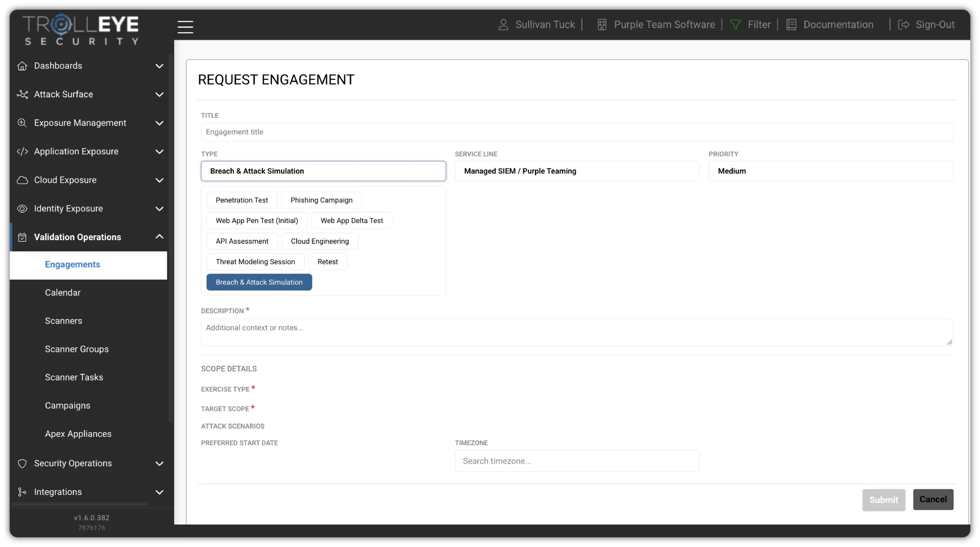Click the Identity Exposure eye icon
Image resolution: width=980 pixels, height=547 pixels.
coord(22,208)
